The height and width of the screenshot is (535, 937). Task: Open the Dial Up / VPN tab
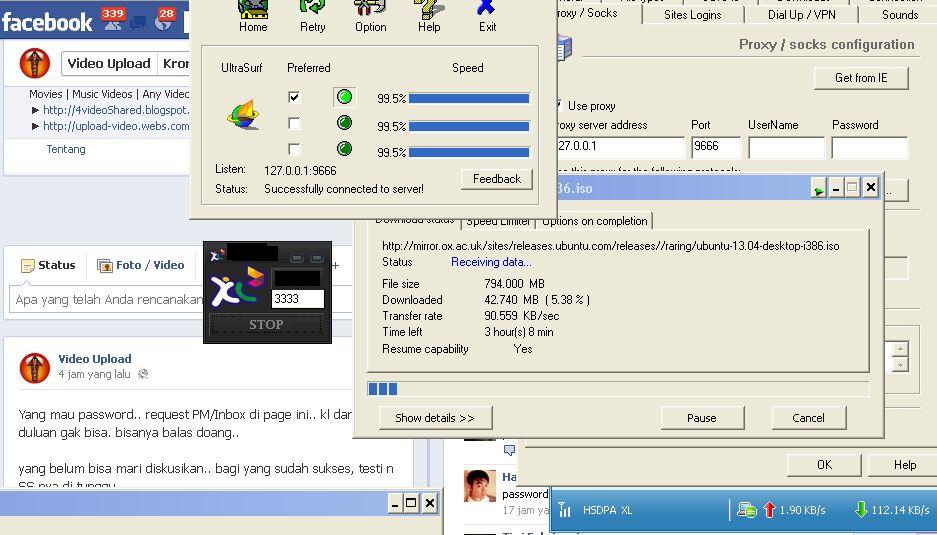coord(801,15)
